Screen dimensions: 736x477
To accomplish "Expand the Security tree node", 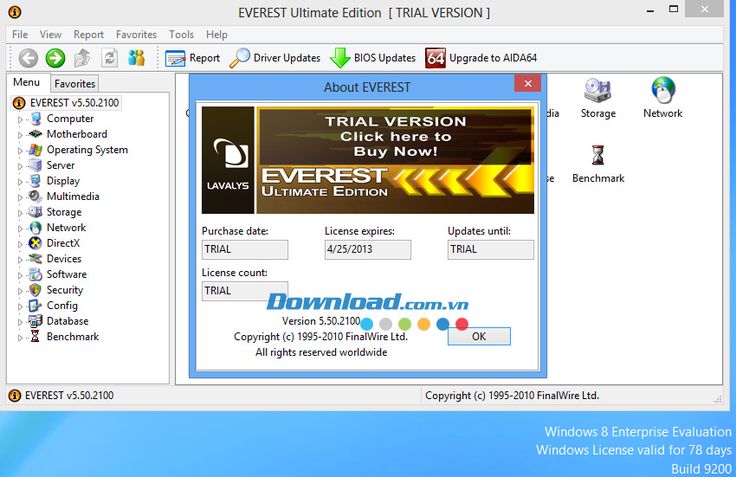I will (x=20, y=291).
